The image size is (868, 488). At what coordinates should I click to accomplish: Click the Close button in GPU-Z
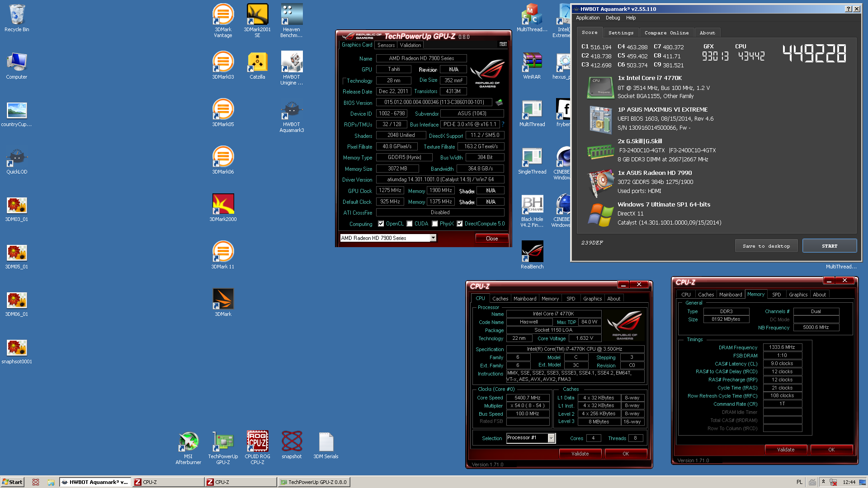pos(492,239)
